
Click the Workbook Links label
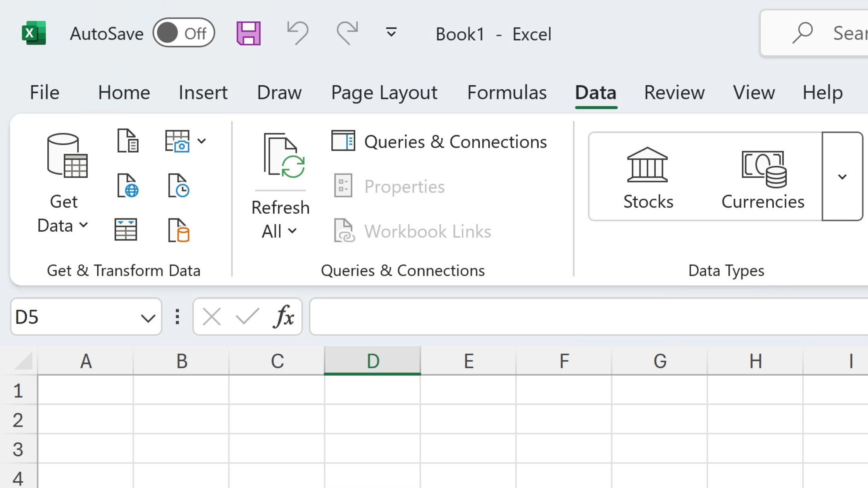[427, 231]
